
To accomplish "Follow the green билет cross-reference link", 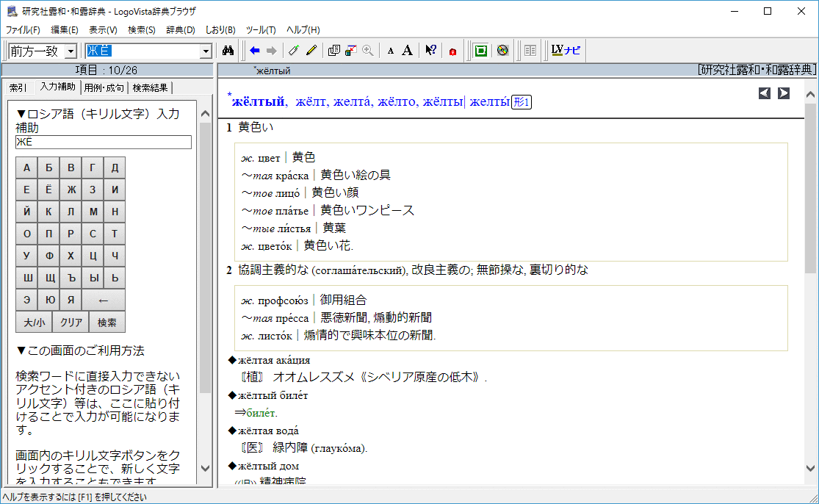I will [261, 413].
